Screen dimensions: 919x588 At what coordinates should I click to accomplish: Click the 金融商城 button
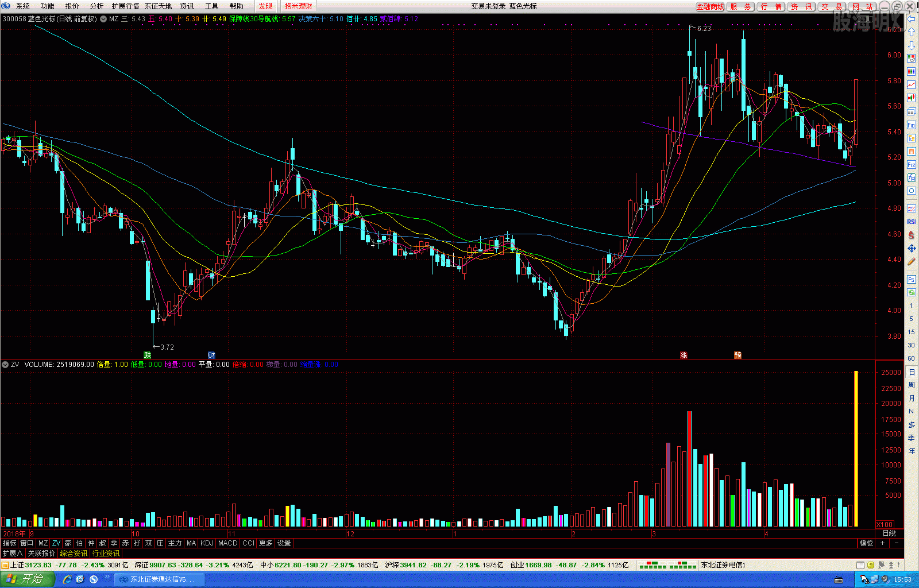tap(710, 7)
